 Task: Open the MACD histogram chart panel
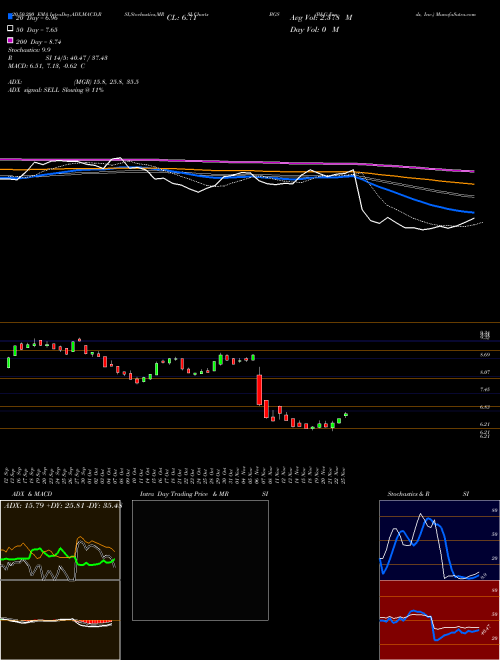click(x=60, y=620)
